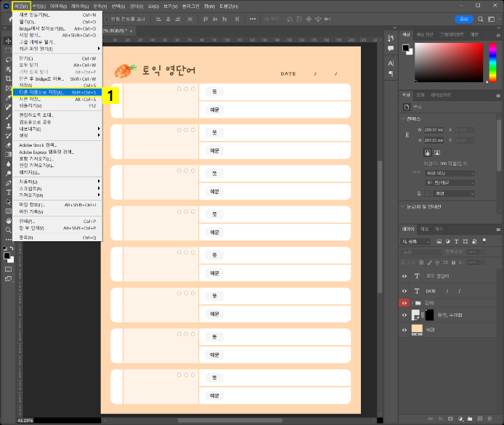
Task: Expand the 단어 layer group
Action: click(x=412, y=303)
